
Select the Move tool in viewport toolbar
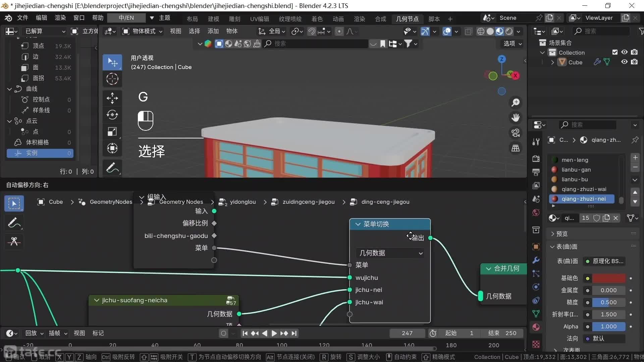112,98
